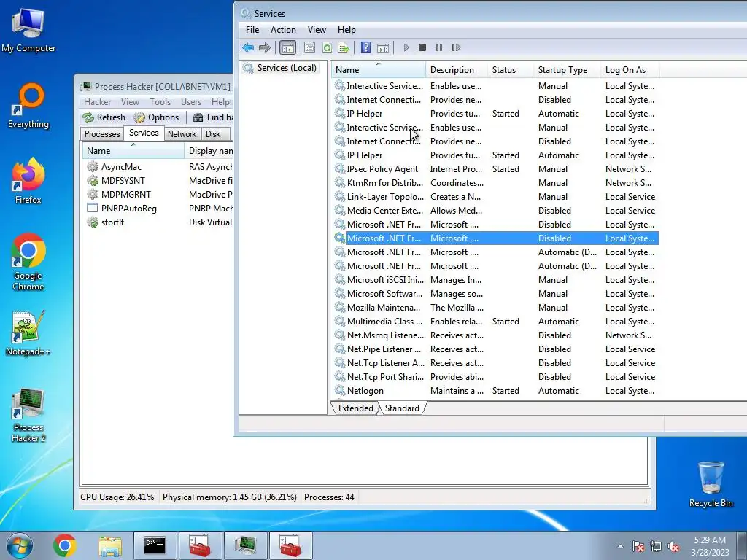Select the Net.Pipe Listener ... service
Image resolution: width=747 pixels, height=560 pixels.
point(495,349)
